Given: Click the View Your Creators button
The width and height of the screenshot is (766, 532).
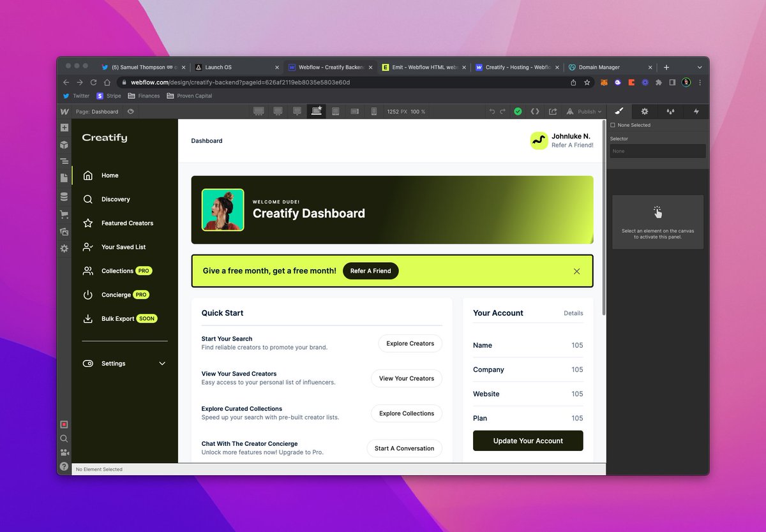Looking at the screenshot, I should (407, 378).
